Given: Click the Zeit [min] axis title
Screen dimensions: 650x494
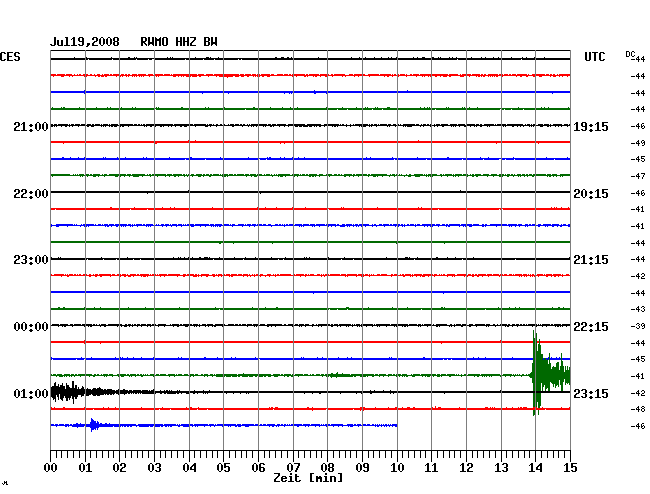Looking at the screenshot, I should coord(308,478).
